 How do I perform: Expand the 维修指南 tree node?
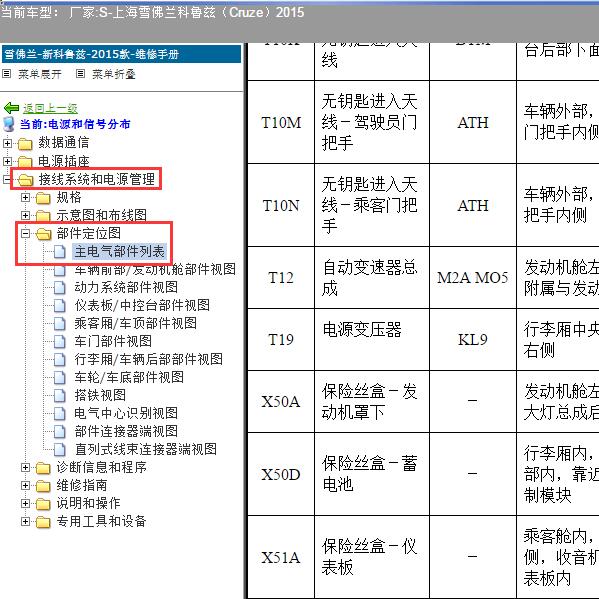25,486
